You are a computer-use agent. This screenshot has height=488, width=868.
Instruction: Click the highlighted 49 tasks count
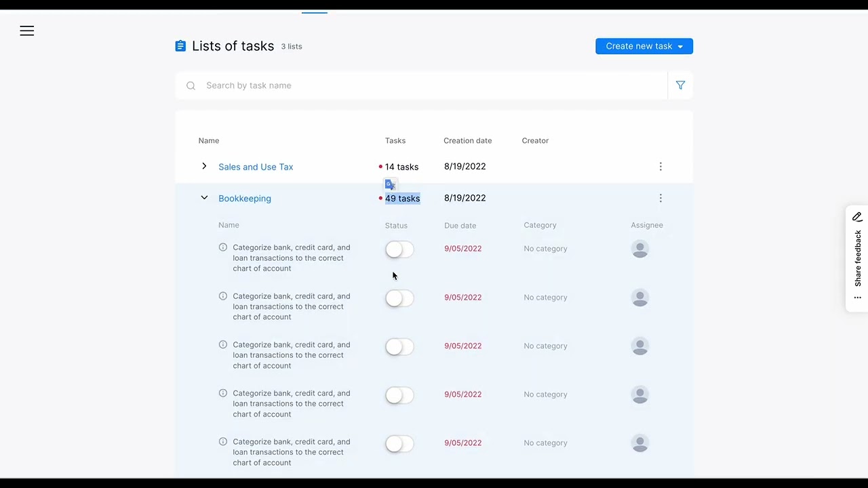[402, 199]
